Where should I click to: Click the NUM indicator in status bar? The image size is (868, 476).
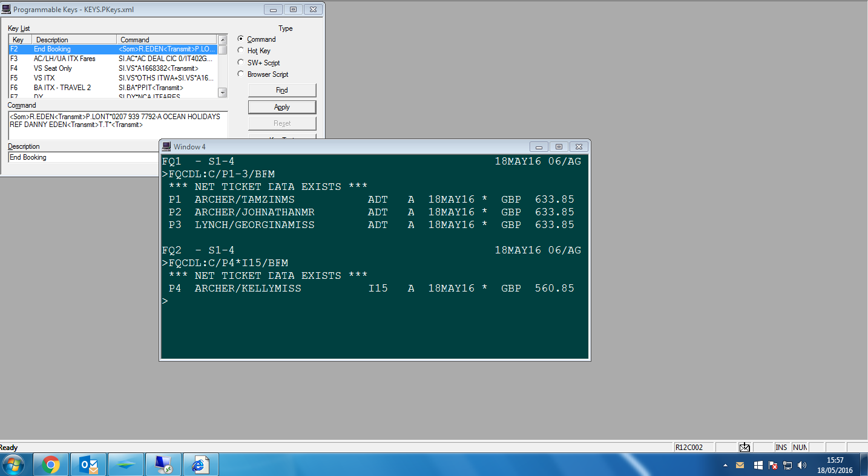click(x=800, y=448)
